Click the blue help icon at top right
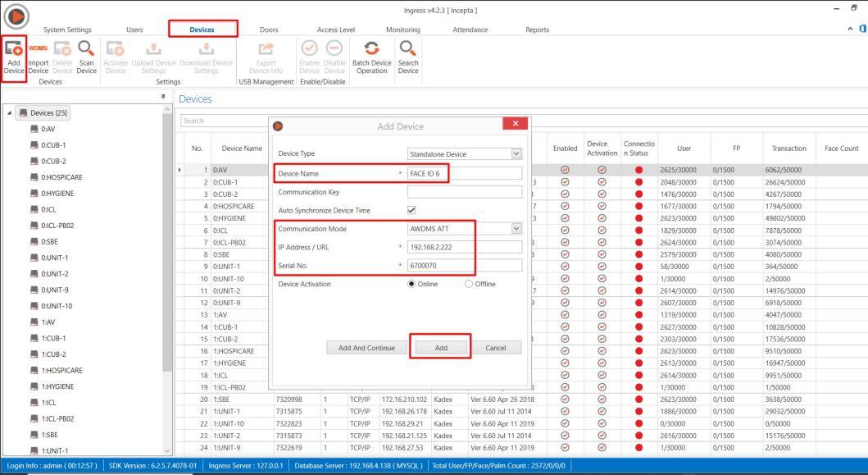Image resolution: width=868 pixels, height=475 pixels. coord(863,29)
